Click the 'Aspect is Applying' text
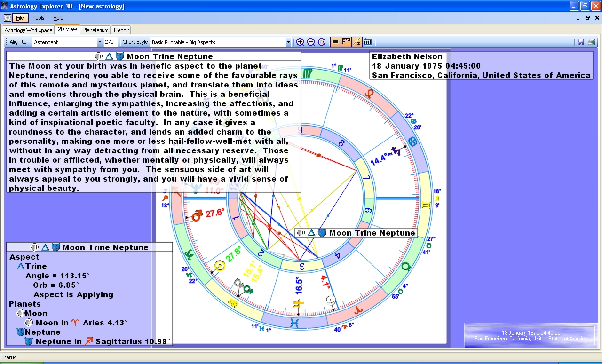Image resolution: width=602 pixels, height=364 pixels. [x=73, y=294]
